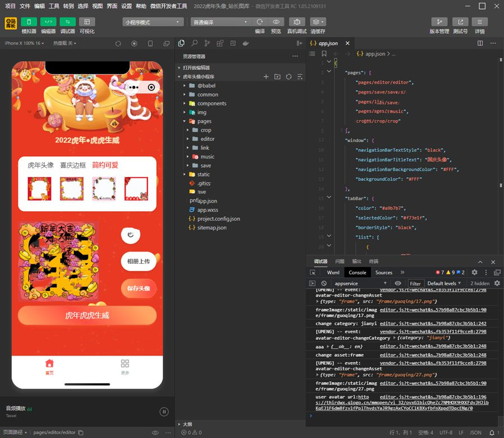The height and width of the screenshot is (438, 504).
Task: Click new folder icon in explorer
Action: tap(277, 77)
